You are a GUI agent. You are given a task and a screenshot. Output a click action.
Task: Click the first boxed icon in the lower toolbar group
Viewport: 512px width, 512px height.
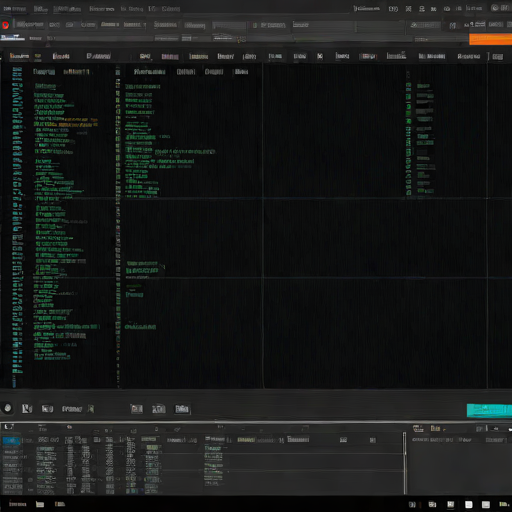[137, 409]
